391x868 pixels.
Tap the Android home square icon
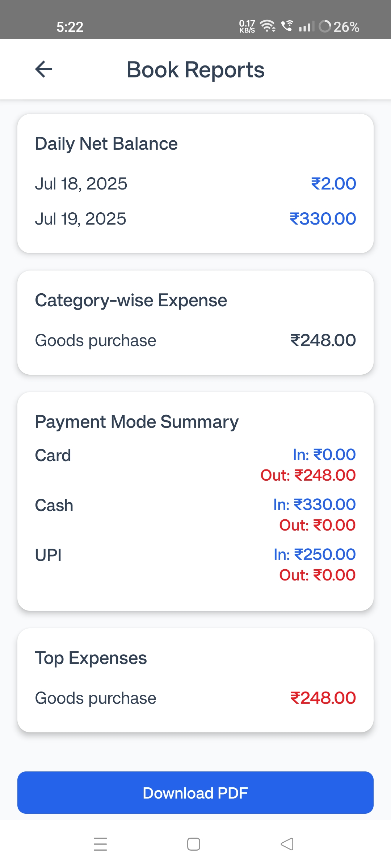(194, 844)
